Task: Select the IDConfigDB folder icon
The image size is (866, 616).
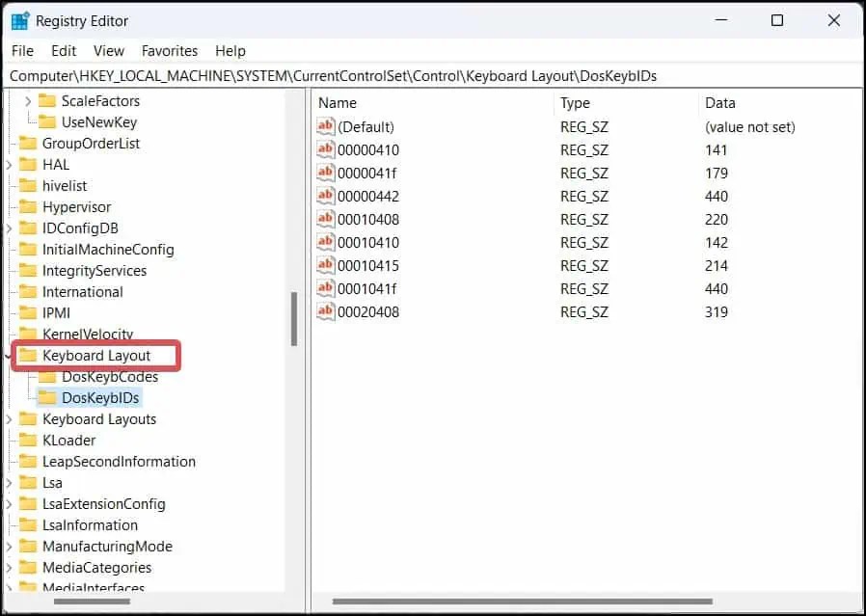Action: pyautogui.click(x=26, y=228)
